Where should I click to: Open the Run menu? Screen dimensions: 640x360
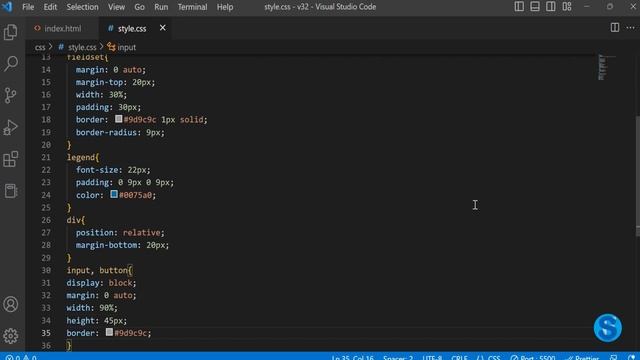click(161, 7)
